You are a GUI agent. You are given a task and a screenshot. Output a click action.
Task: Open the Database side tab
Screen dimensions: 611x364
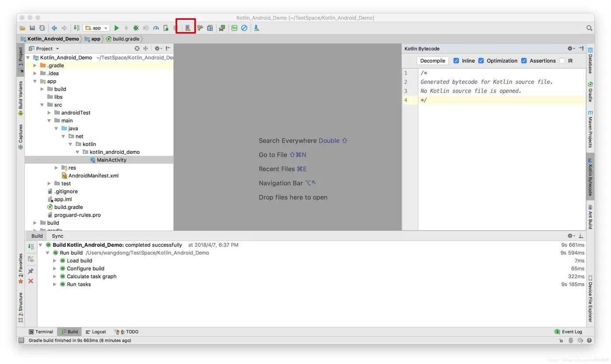[590, 61]
